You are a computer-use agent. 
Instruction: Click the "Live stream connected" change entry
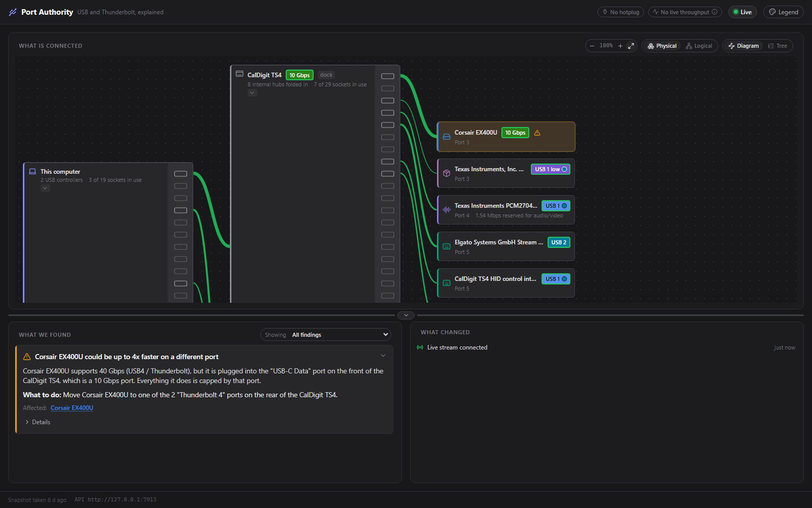click(x=457, y=347)
